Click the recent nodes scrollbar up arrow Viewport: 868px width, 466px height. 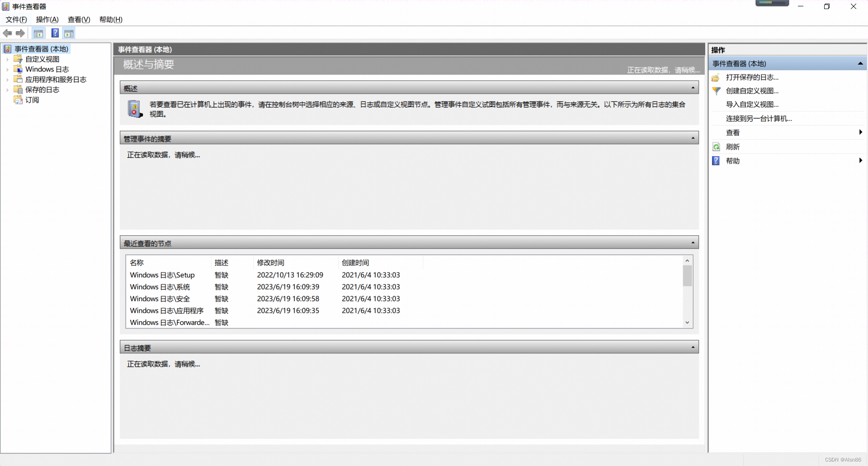[x=687, y=261]
